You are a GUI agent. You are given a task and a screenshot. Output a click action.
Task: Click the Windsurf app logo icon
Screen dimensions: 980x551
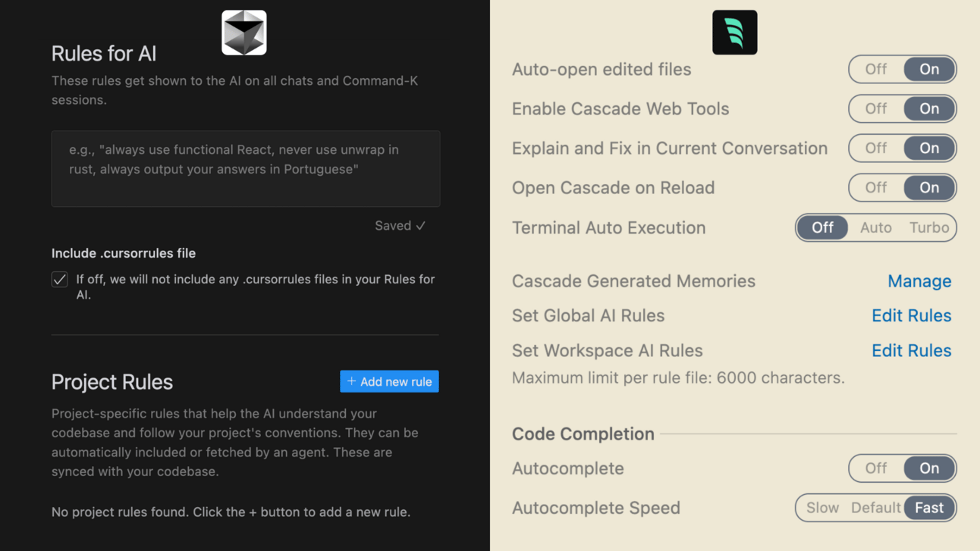pos(734,33)
